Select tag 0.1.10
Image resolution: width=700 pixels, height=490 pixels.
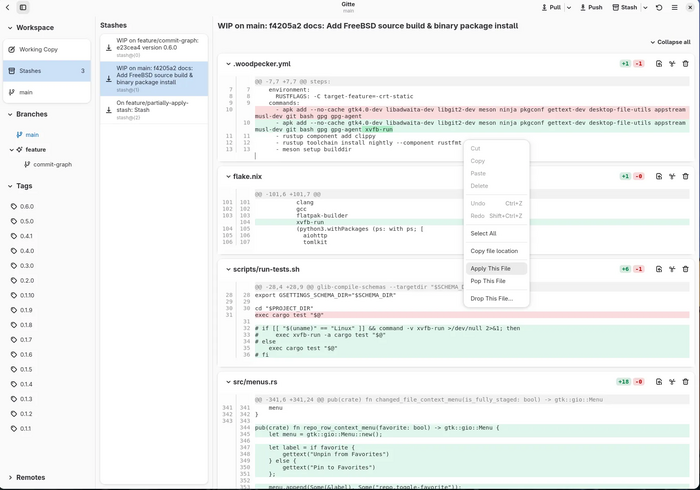point(27,295)
